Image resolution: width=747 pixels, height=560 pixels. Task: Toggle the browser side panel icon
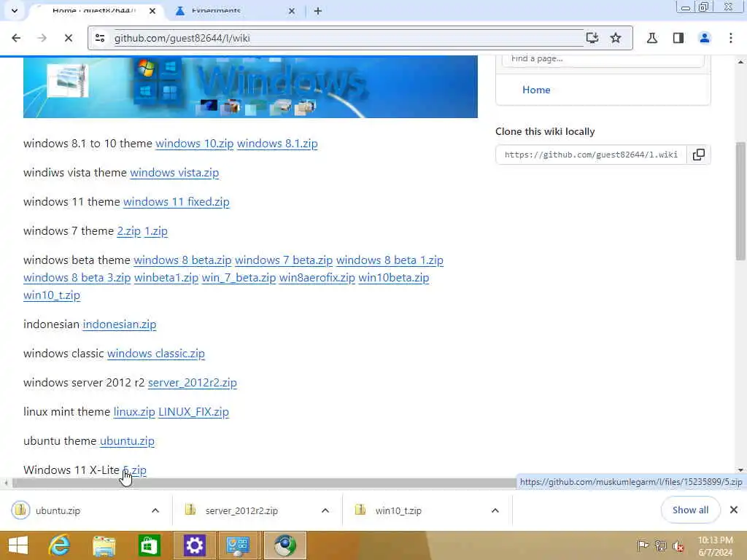[678, 38]
